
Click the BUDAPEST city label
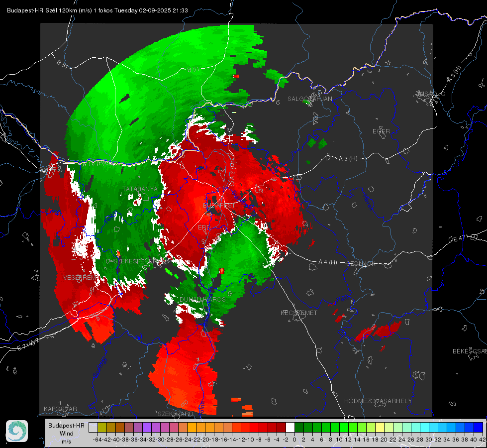point(219,206)
